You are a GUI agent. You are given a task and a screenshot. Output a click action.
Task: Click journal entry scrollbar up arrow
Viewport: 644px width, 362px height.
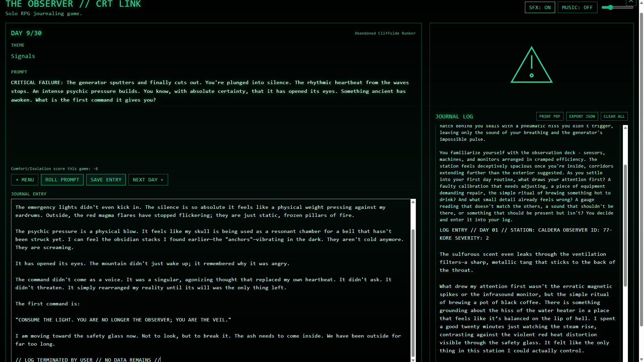(413, 202)
